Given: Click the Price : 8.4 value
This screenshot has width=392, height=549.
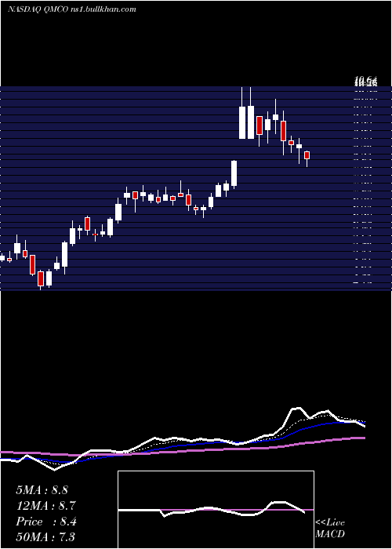Looking at the screenshot, I should coord(45,522).
